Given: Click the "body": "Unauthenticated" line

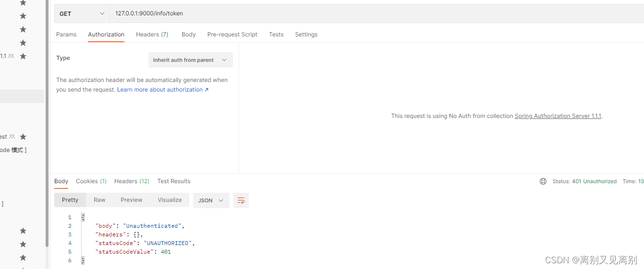Looking at the screenshot, I should point(140,226).
